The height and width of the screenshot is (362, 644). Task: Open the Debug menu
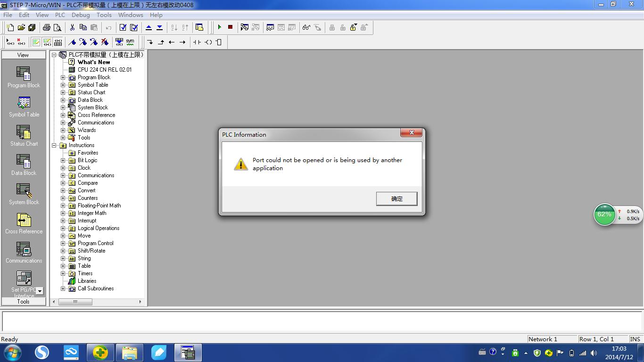coord(81,15)
